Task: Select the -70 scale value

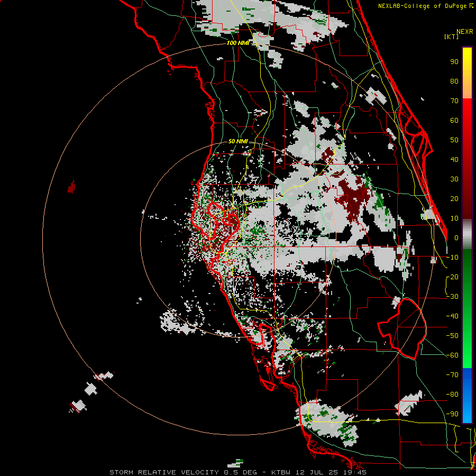Action: [x=452, y=375]
